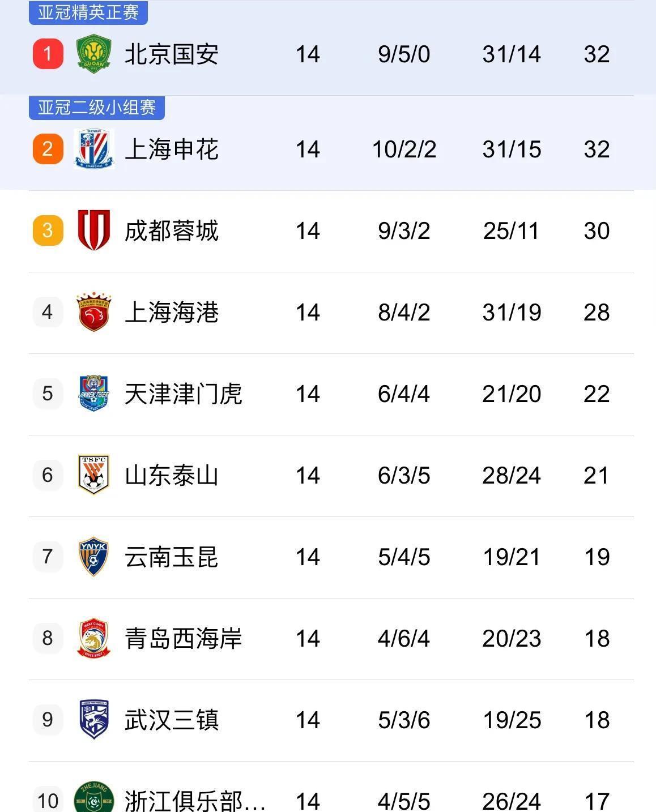The image size is (656, 812).
Task: Select the 成都蓉城 team name
Action: point(171,231)
